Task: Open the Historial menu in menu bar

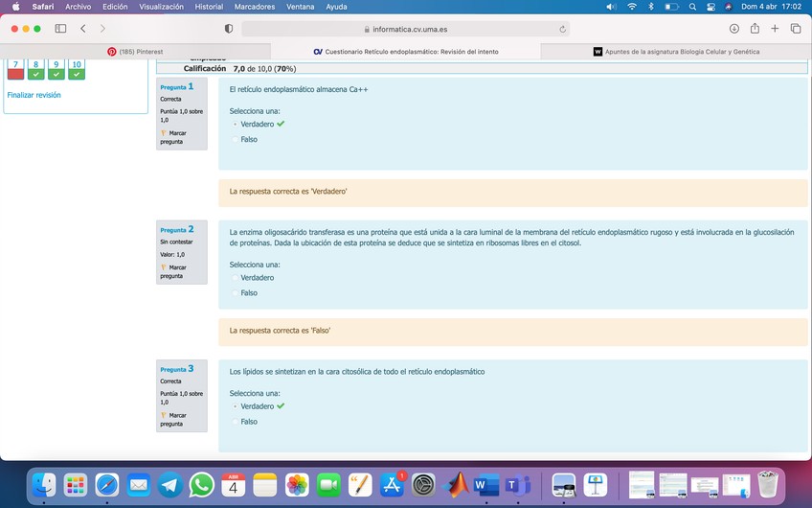Action: click(x=209, y=7)
